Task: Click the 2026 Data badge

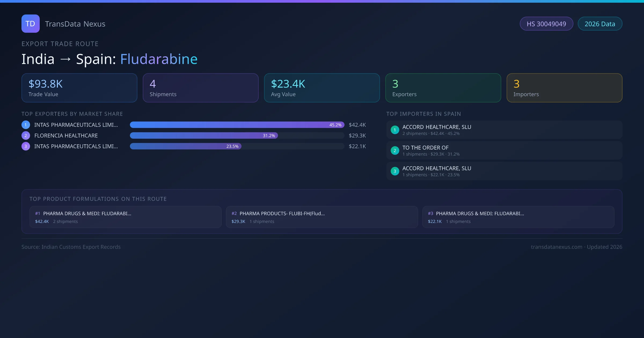Action: point(600,24)
